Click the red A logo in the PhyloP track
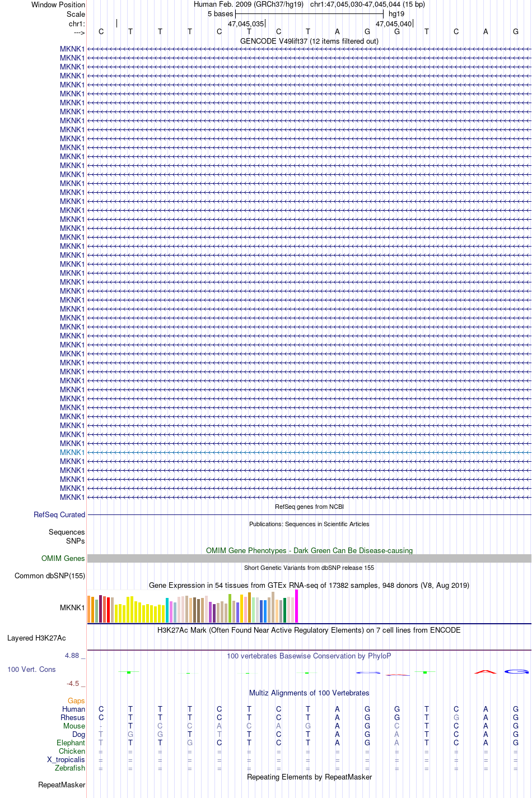Image resolution: width=532 pixels, height=798 pixels. pos(486,671)
